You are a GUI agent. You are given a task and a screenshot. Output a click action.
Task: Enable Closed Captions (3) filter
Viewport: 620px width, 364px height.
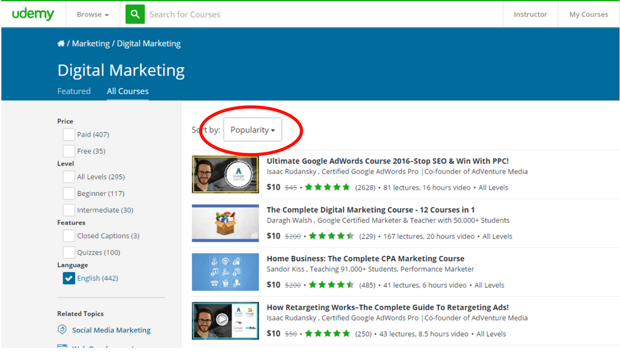pos(69,236)
